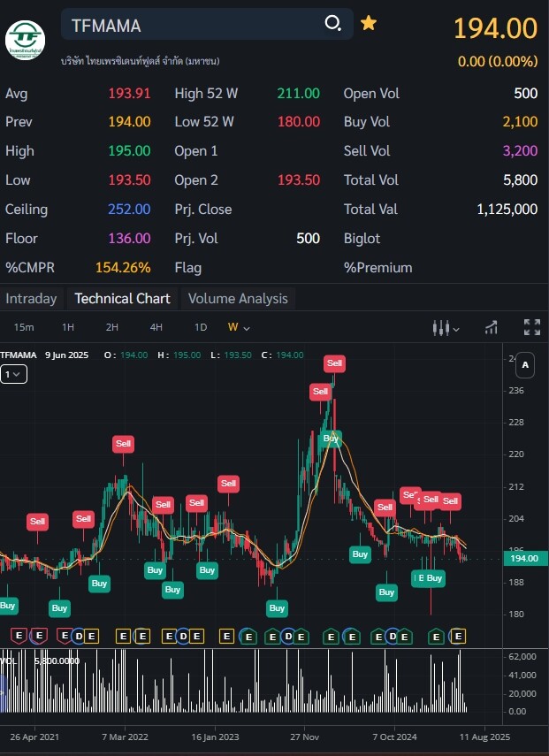Click the large 194.00 last price
Viewport: 549px width, 756px height.
495,28
